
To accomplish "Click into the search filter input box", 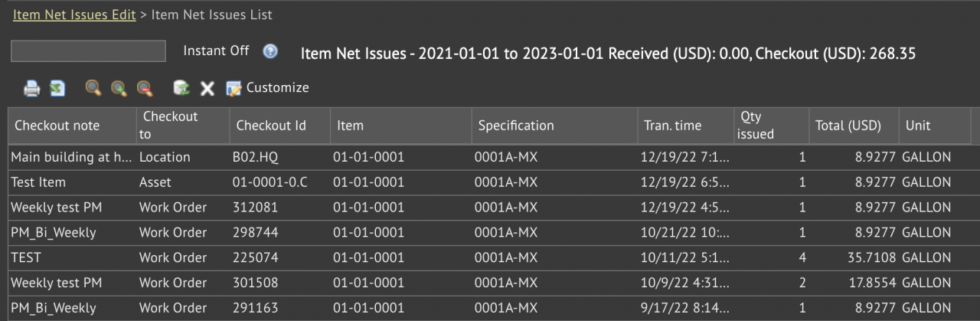I will [88, 51].
